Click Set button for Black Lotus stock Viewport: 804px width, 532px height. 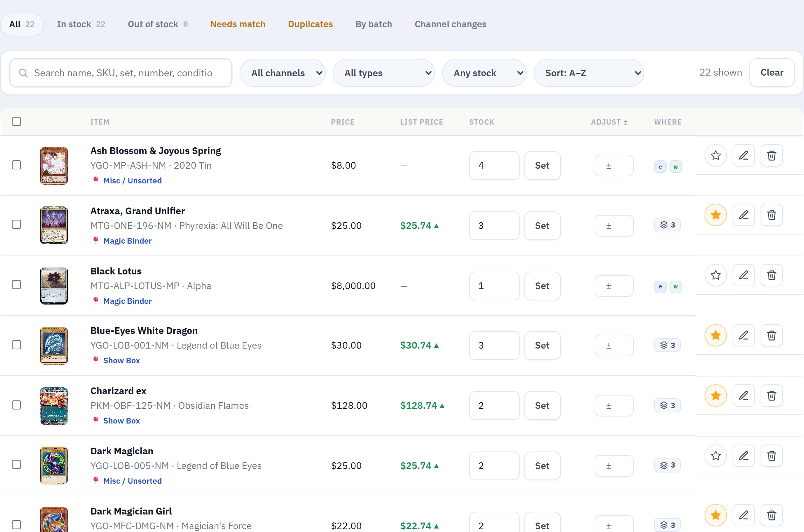(542, 286)
